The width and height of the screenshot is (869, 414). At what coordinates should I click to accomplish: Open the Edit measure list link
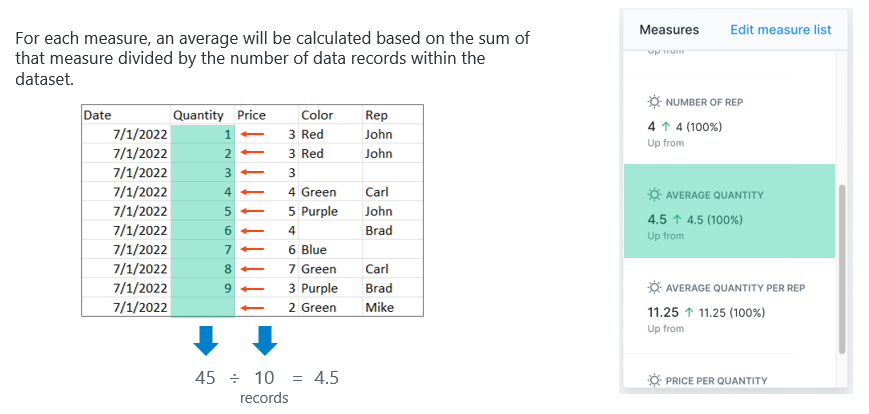click(780, 30)
